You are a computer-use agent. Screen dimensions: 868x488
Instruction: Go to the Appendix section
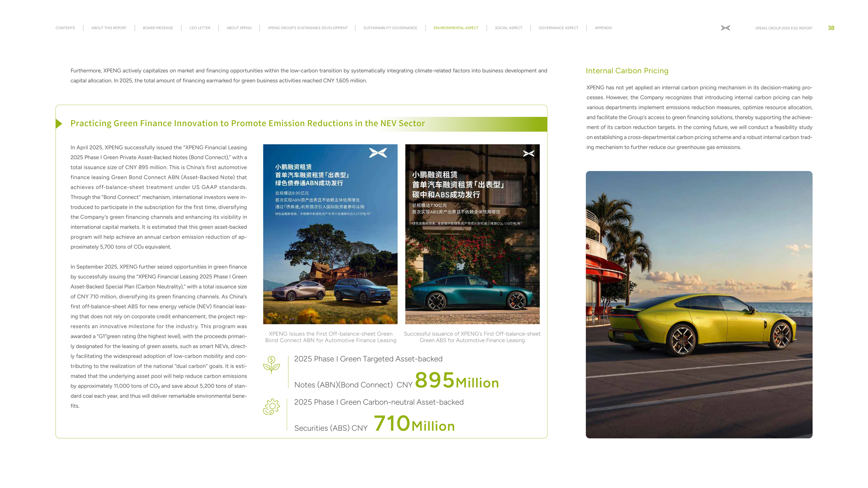click(603, 28)
